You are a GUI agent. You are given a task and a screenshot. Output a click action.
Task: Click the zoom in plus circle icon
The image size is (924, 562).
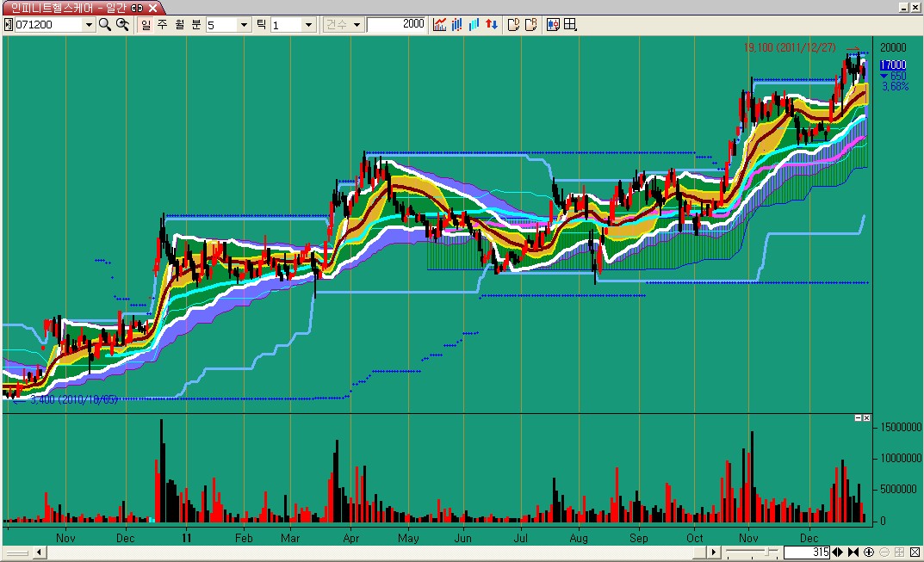(869, 552)
